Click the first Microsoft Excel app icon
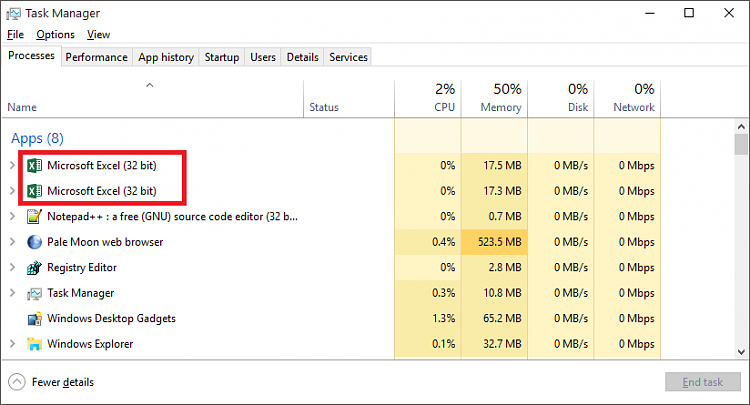This screenshot has width=750, height=405. tap(34, 165)
